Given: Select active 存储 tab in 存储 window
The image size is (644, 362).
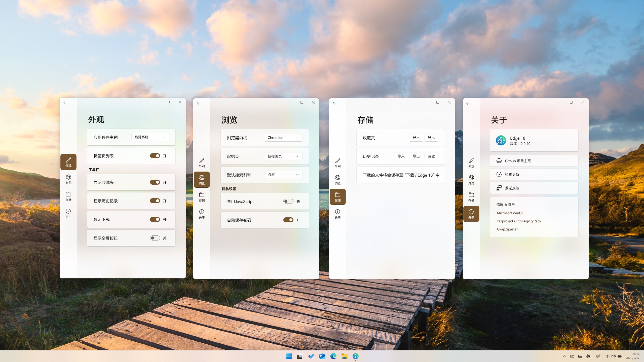Looking at the screenshot, I should (x=337, y=197).
